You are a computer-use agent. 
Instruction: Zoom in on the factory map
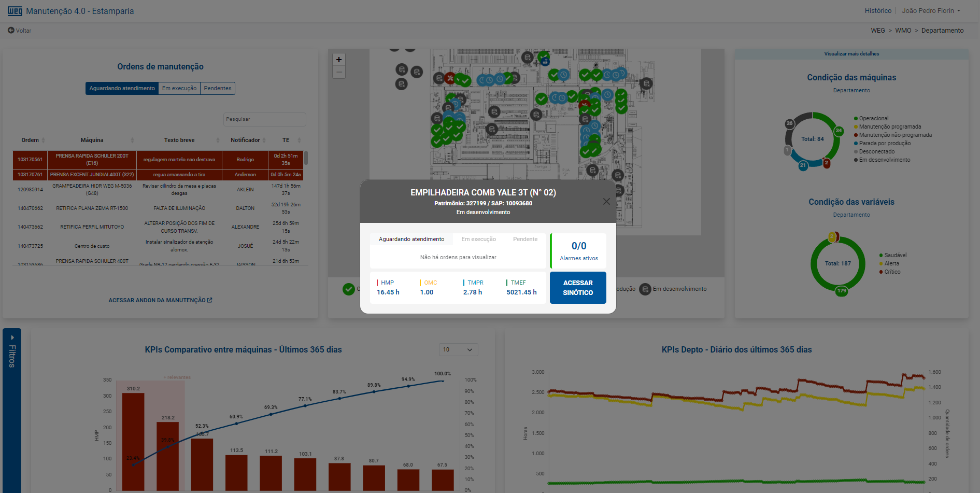[339, 59]
